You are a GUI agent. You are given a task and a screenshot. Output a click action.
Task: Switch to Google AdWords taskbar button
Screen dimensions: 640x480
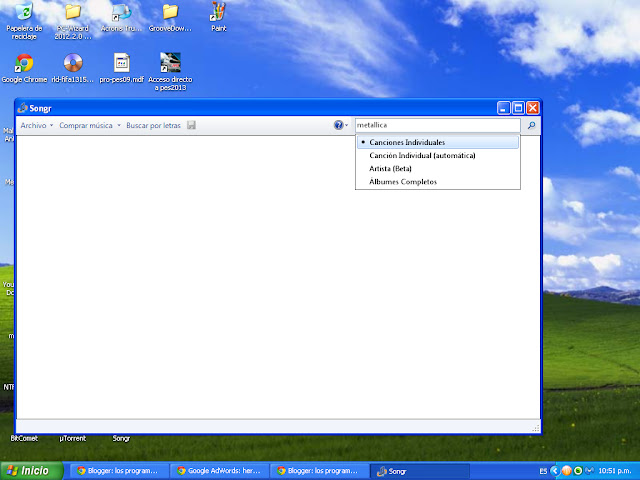click(x=219, y=471)
